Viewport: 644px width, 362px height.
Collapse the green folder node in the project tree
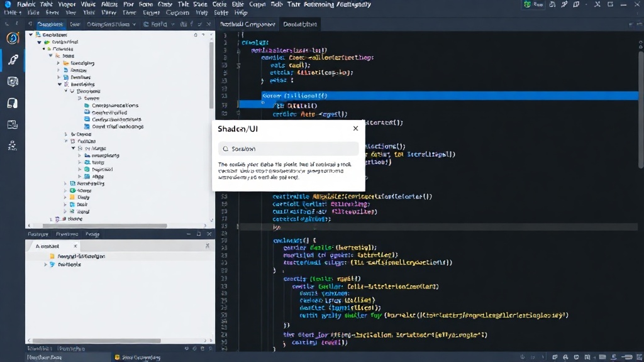(x=40, y=42)
